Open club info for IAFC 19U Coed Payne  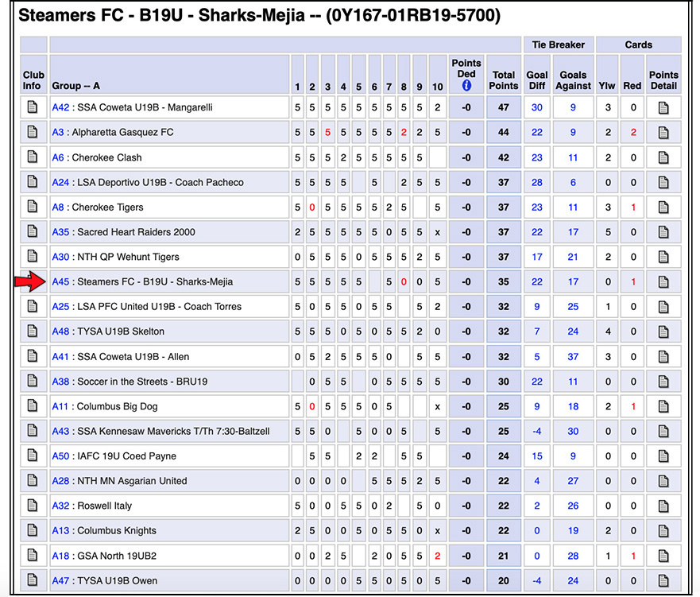pyautogui.click(x=32, y=455)
